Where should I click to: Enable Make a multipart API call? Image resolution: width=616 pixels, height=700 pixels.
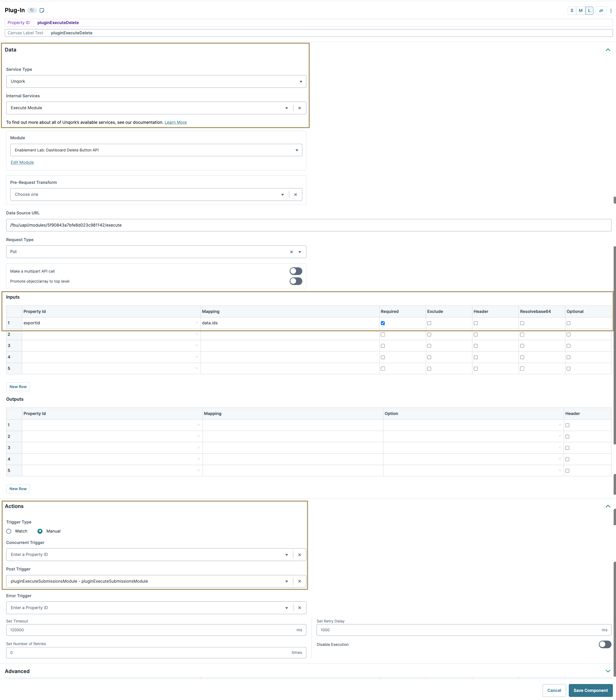pyautogui.click(x=296, y=271)
